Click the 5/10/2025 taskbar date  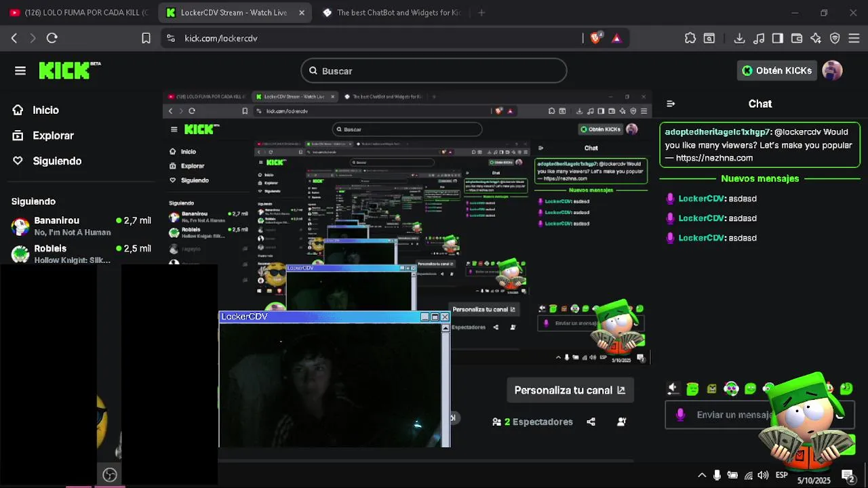814,481
